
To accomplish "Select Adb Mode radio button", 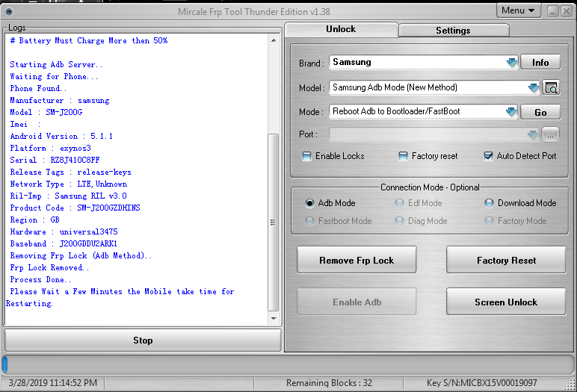I will [x=309, y=203].
